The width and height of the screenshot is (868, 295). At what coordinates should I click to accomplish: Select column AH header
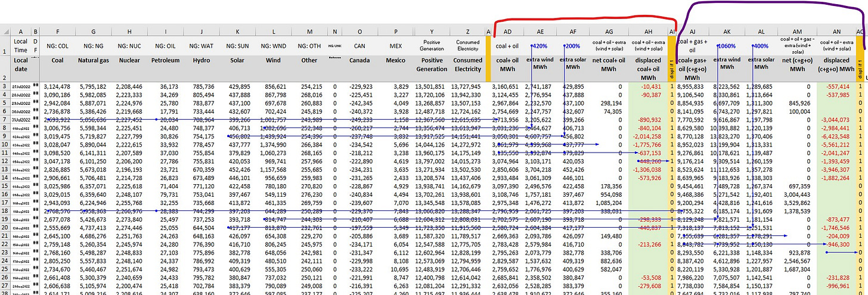648,32
